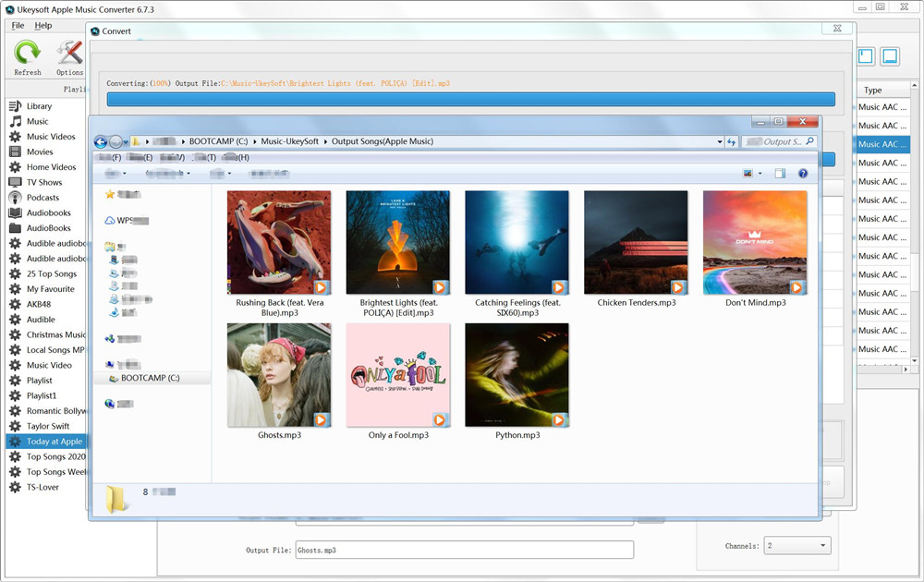This screenshot has height=582, width=924.
Task: Select the Only a Fool.mp3 file
Action: tap(397, 382)
